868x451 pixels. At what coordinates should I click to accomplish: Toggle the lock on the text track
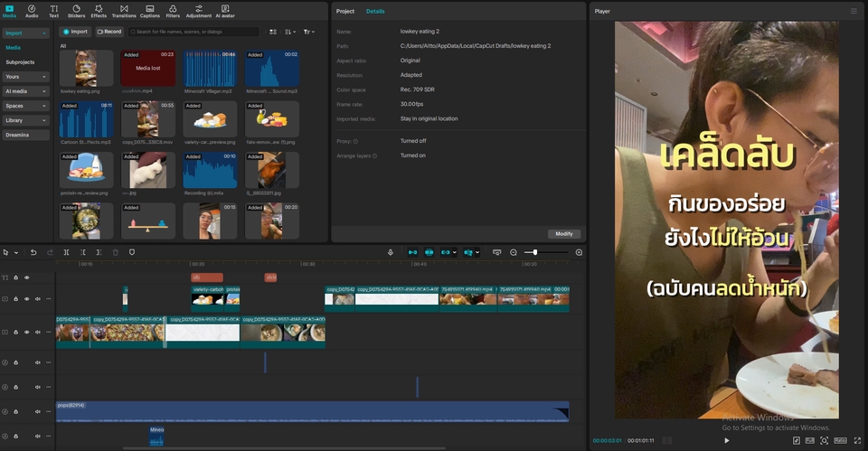pos(16,277)
